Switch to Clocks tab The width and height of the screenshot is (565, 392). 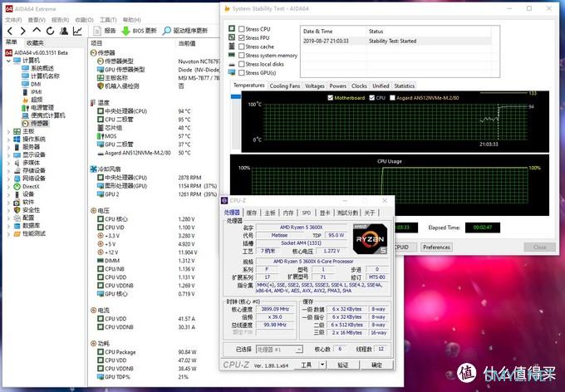click(x=359, y=86)
